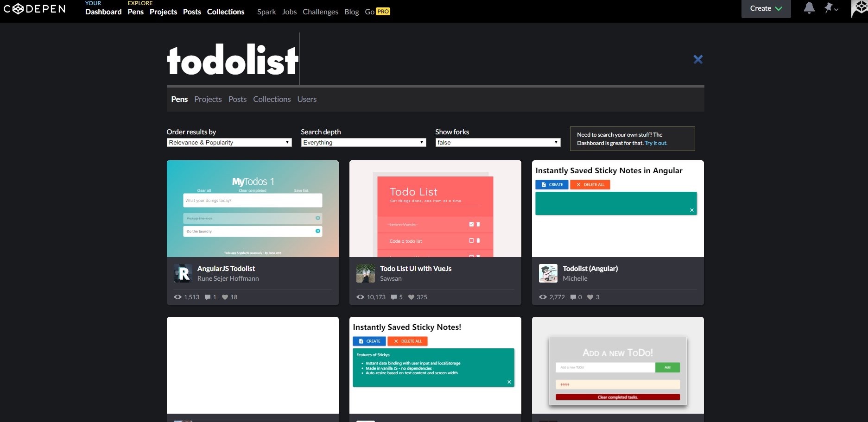Love the Todo List UI with VueJs pen
Image resolution: width=868 pixels, height=422 pixels.
[x=411, y=297]
